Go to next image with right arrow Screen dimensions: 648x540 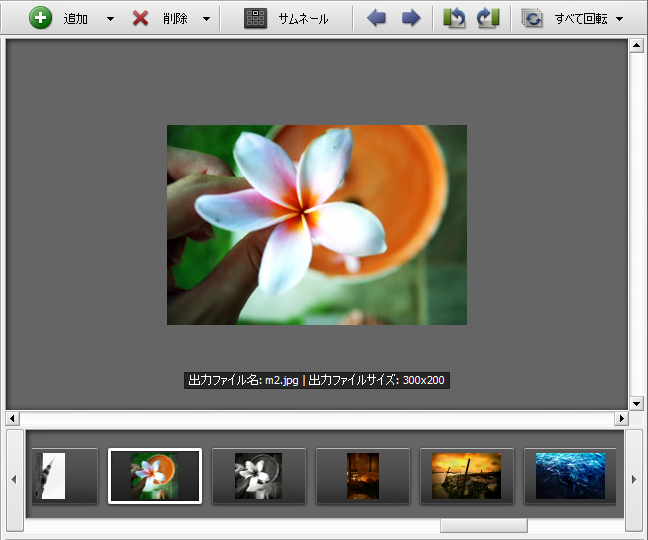click(410, 18)
